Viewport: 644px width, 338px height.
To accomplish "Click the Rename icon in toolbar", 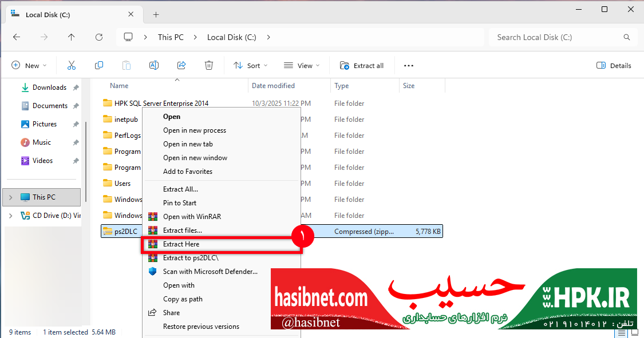I will click(154, 66).
